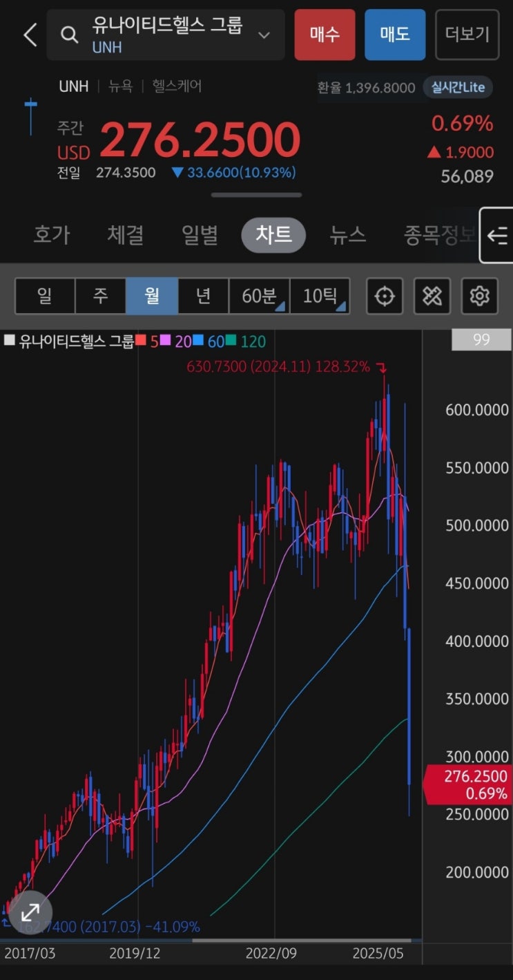Tap the blue candlestick icon beside price
This screenshot has height=980, width=513.
(x=30, y=117)
